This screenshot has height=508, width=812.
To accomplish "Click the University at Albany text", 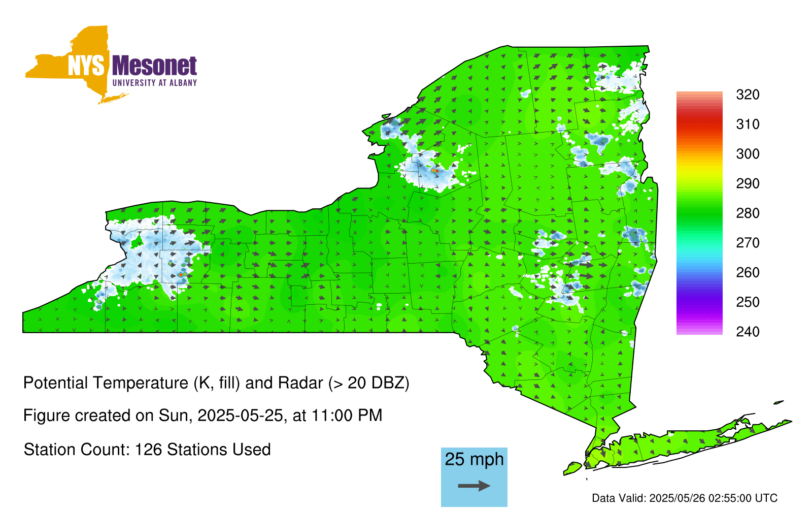I will (x=155, y=82).
